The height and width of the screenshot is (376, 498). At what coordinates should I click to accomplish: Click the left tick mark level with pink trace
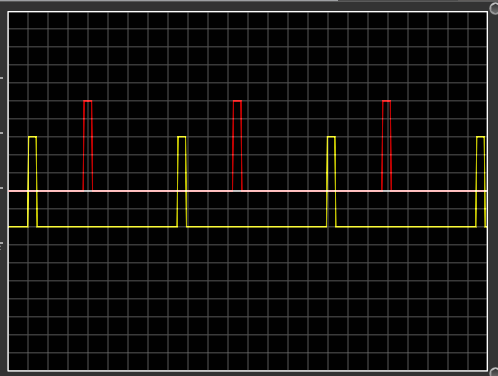coord(2,188)
